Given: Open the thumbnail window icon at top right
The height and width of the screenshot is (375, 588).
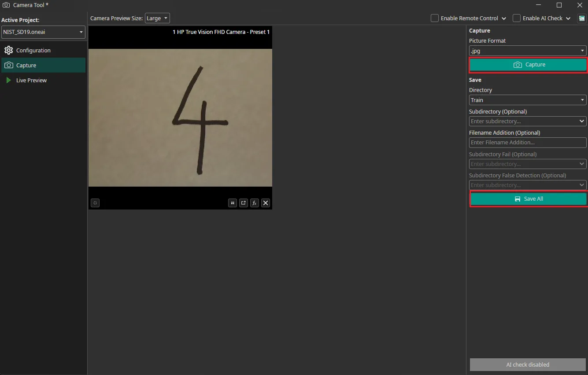Looking at the screenshot, I should (581, 18).
